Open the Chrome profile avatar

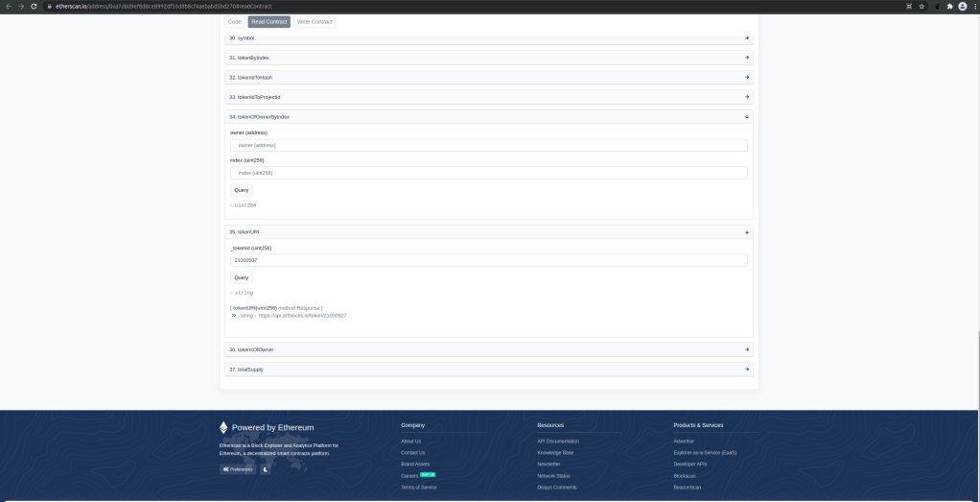coord(962,6)
